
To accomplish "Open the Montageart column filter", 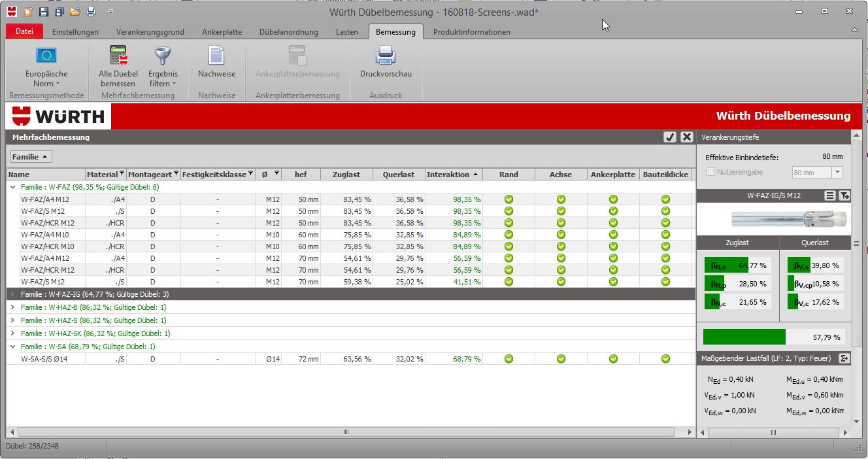I will coord(176,174).
